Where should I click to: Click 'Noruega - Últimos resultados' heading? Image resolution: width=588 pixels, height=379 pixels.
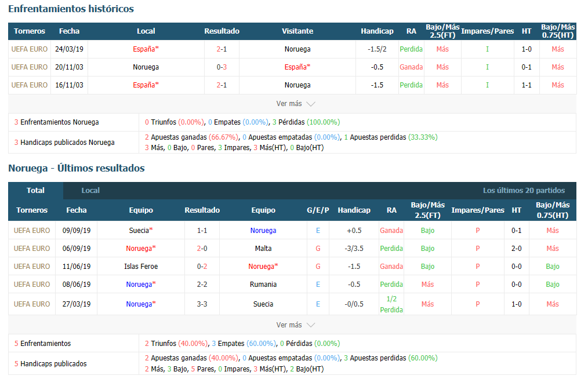click(x=77, y=168)
